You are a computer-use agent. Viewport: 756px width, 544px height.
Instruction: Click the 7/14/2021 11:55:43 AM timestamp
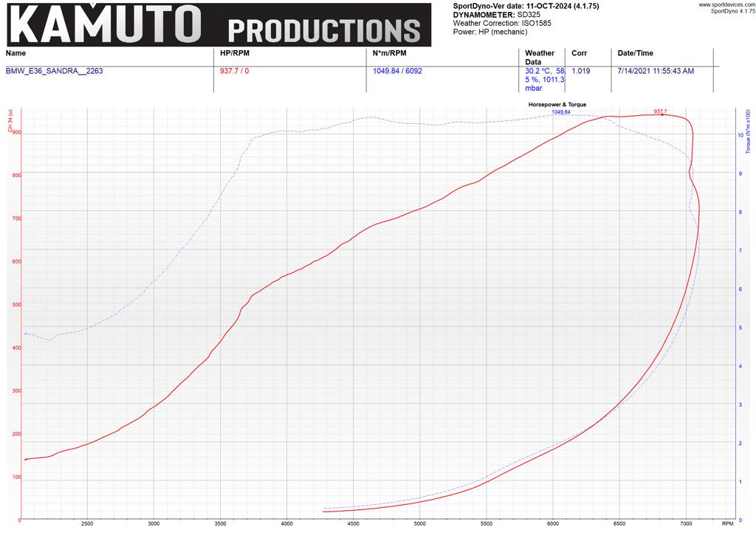point(656,71)
